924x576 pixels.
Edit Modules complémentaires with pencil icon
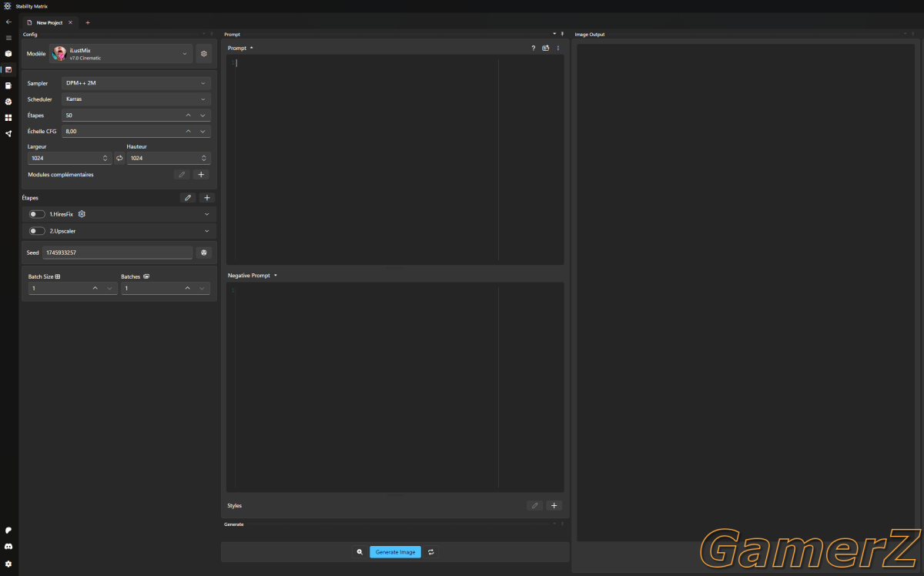tap(182, 175)
